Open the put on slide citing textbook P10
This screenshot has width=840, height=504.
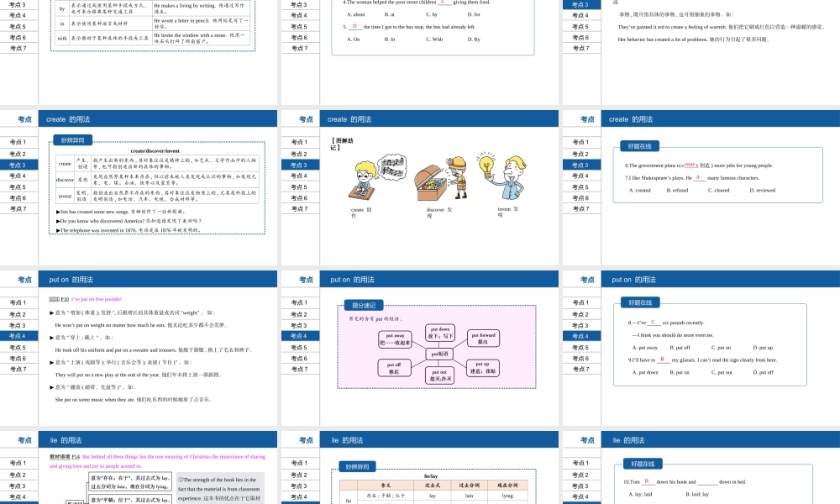click(x=139, y=348)
